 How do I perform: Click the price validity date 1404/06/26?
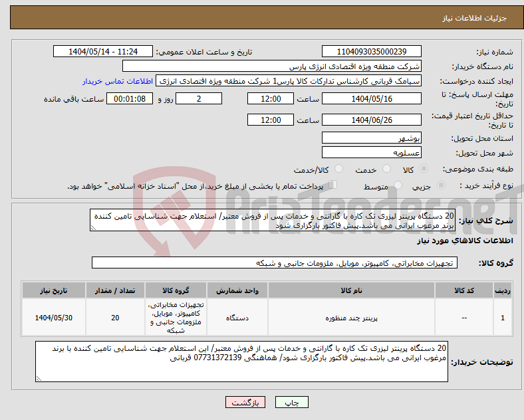[x=371, y=120]
